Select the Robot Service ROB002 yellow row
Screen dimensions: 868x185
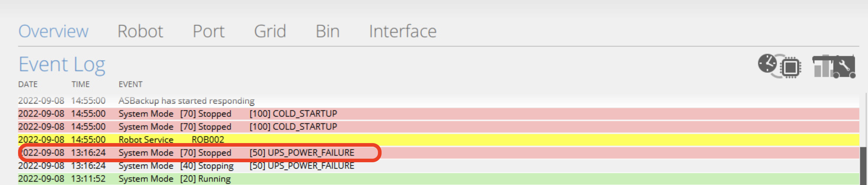tap(438, 139)
